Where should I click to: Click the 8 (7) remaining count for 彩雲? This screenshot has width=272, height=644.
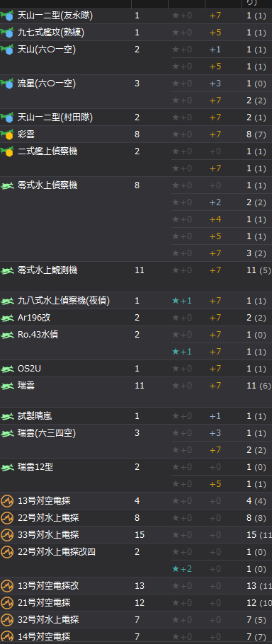tap(256, 134)
